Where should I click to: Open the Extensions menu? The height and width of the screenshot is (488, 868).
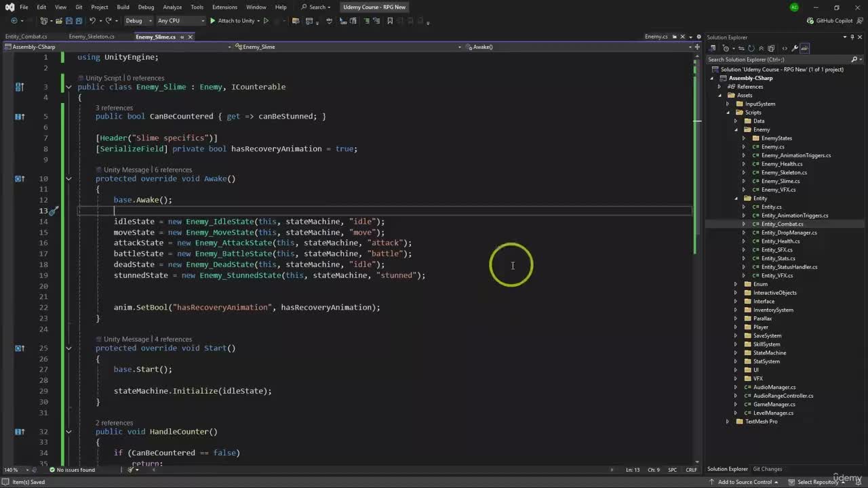pos(224,7)
